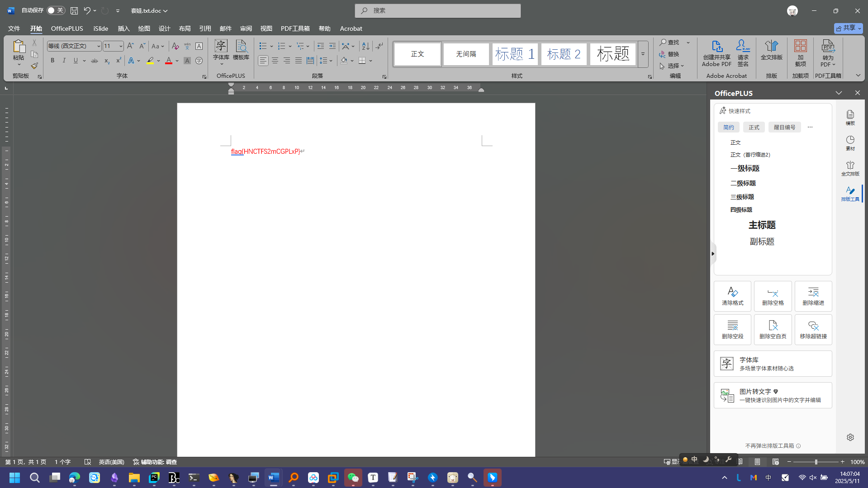This screenshot has width=868, height=488.
Task: Toggle Bold formatting
Action: pyautogui.click(x=52, y=61)
